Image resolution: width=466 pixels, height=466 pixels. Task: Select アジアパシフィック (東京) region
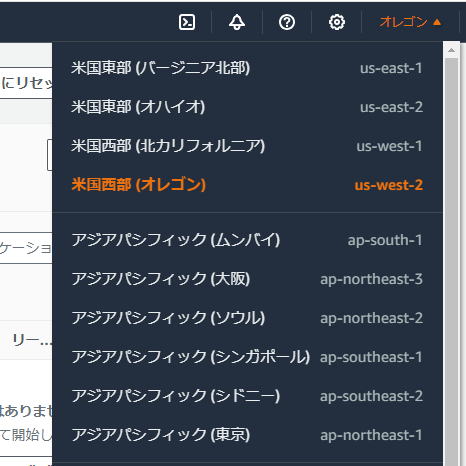[x=247, y=435]
